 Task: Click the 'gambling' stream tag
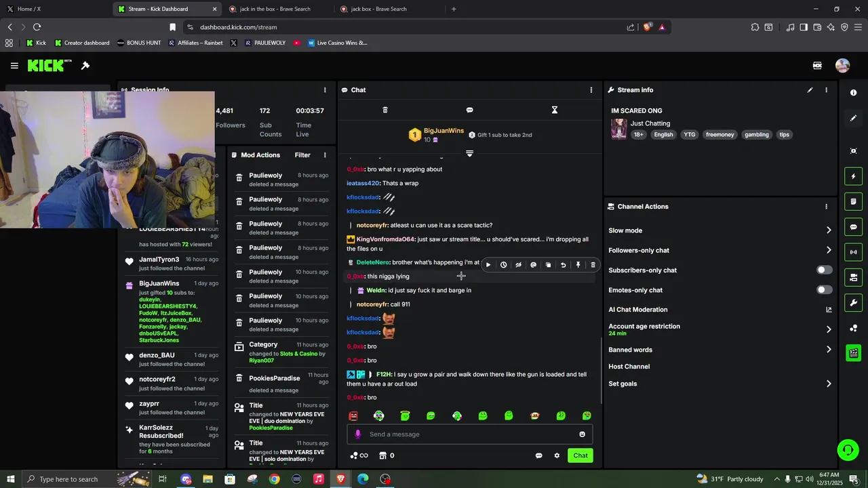point(757,134)
